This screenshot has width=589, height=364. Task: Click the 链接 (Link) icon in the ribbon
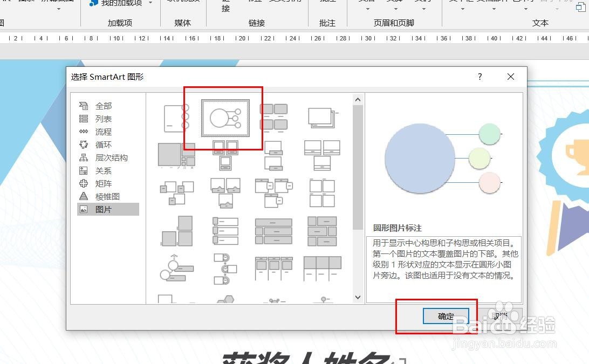click(225, 6)
